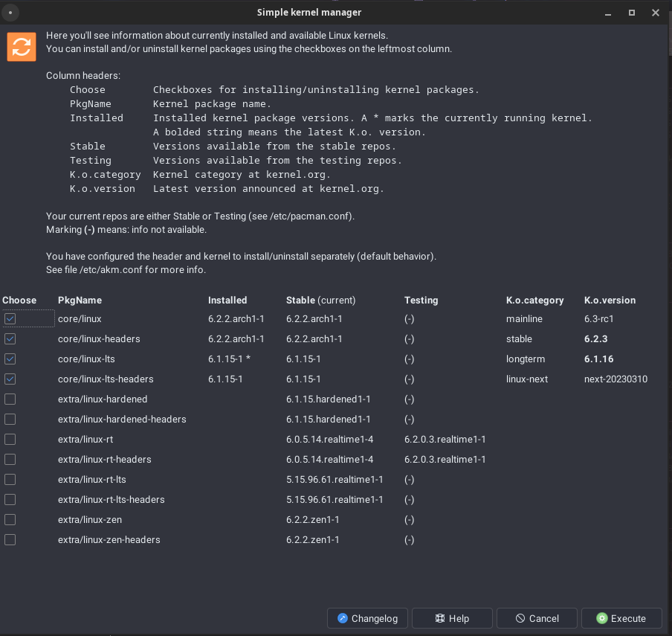Click the Help button

click(x=452, y=618)
